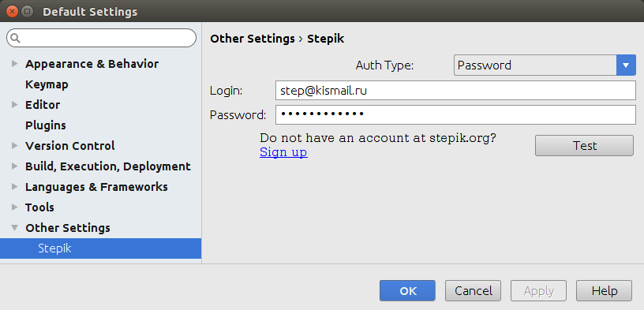Image resolution: width=644 pixels, height=310 pixels.
Task: Select the Version Control category
Action: tap(69, 146)
